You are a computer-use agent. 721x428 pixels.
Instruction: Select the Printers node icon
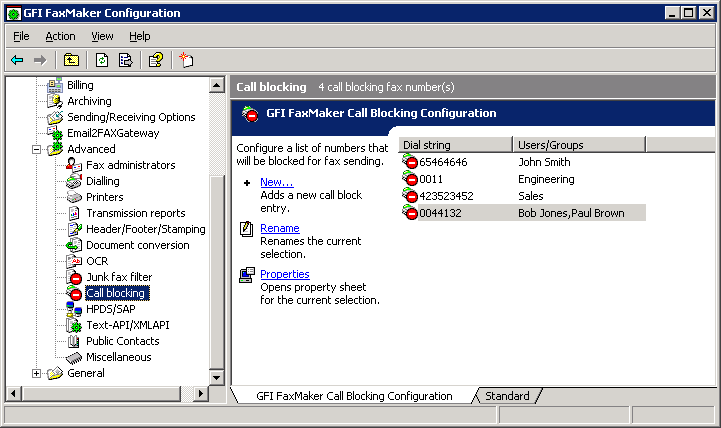(74, 197)
